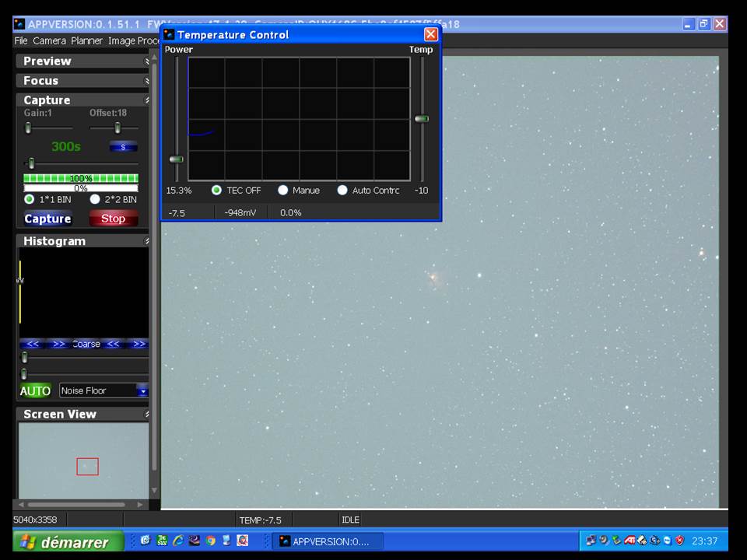The width and height of the screenshot is (747, 560).
Task: Click the Temp slider handle
Action: [422, 119]
